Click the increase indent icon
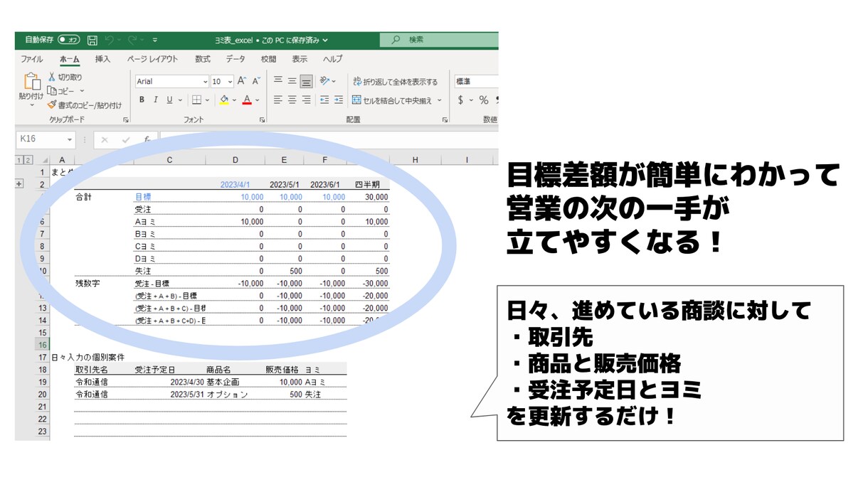The height and width of the screenshot is (487, 868). point(339,100)
